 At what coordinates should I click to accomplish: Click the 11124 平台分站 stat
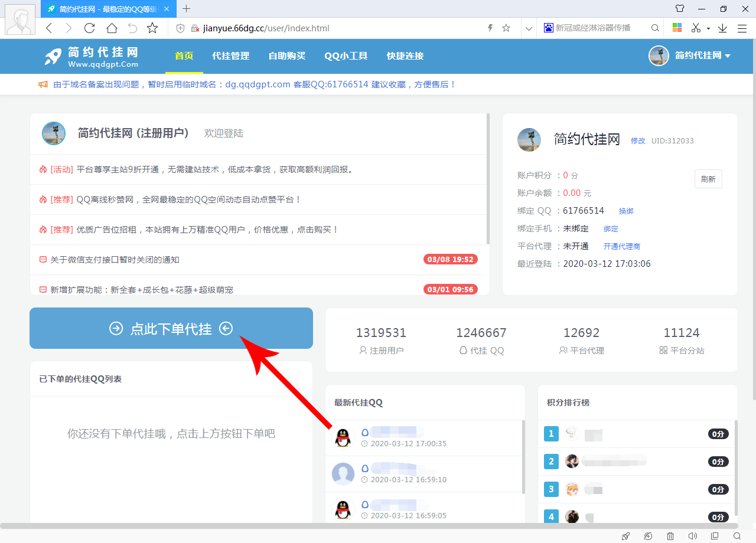click(x=682, y=341)
